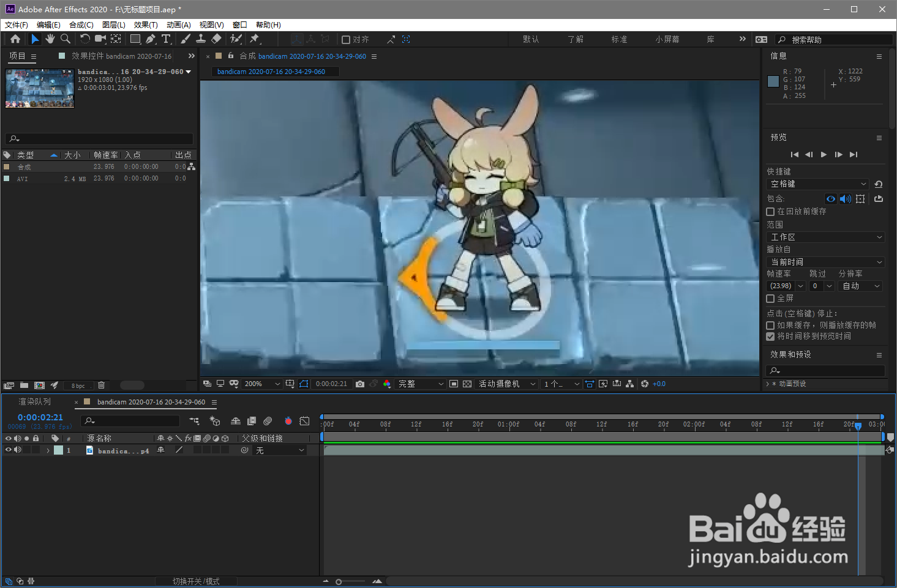Image resolution: width=897 pixels, height=588 pixels.
Task: Click the delete trash icon in Project panel
Action: click(102, 385)
